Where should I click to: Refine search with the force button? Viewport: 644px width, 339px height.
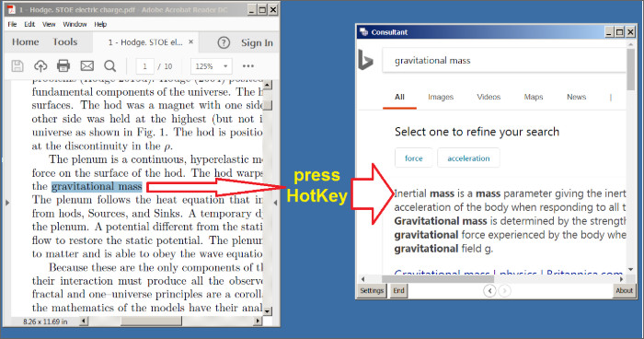click(x=414, y=158)
